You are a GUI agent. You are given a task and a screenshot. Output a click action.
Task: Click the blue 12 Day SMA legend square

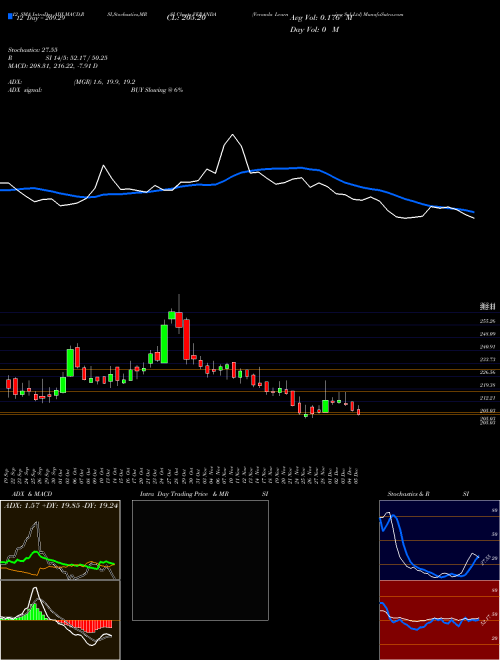11,17
